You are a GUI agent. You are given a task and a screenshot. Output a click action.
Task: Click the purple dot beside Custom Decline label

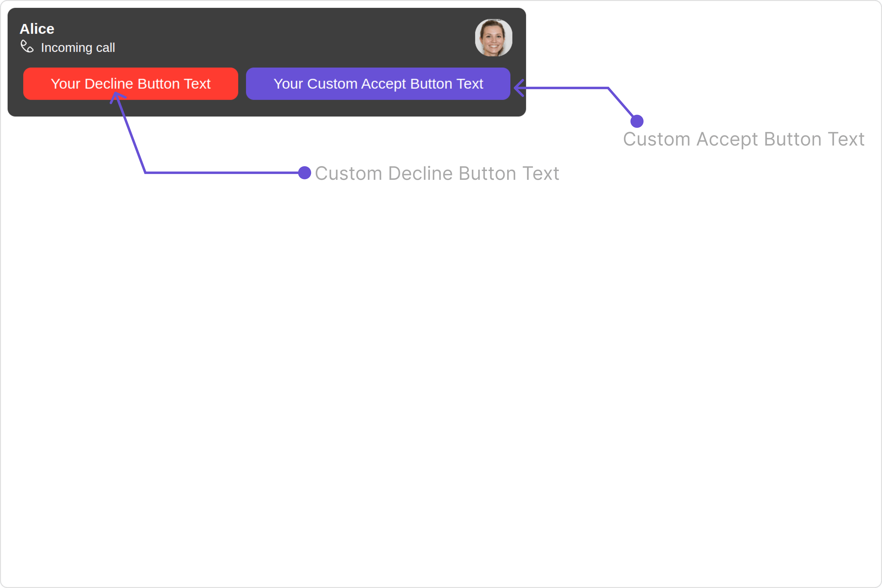coord(305,173)
